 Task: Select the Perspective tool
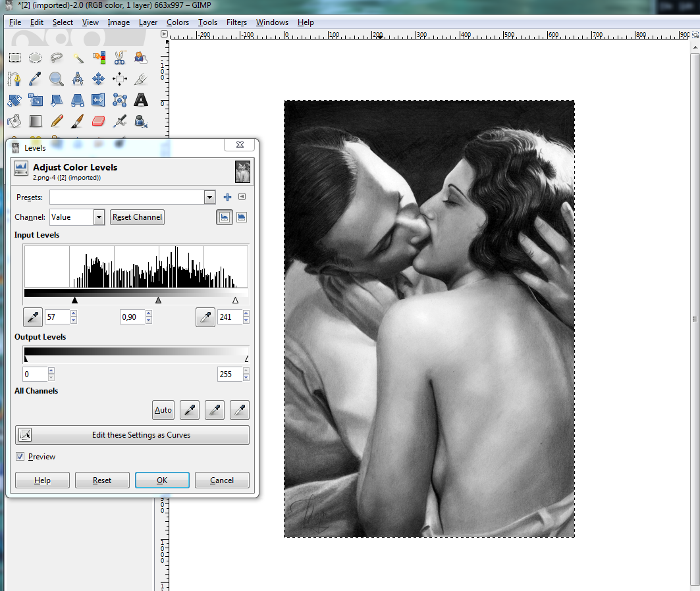pyautogui.click(x=78, y=100)
